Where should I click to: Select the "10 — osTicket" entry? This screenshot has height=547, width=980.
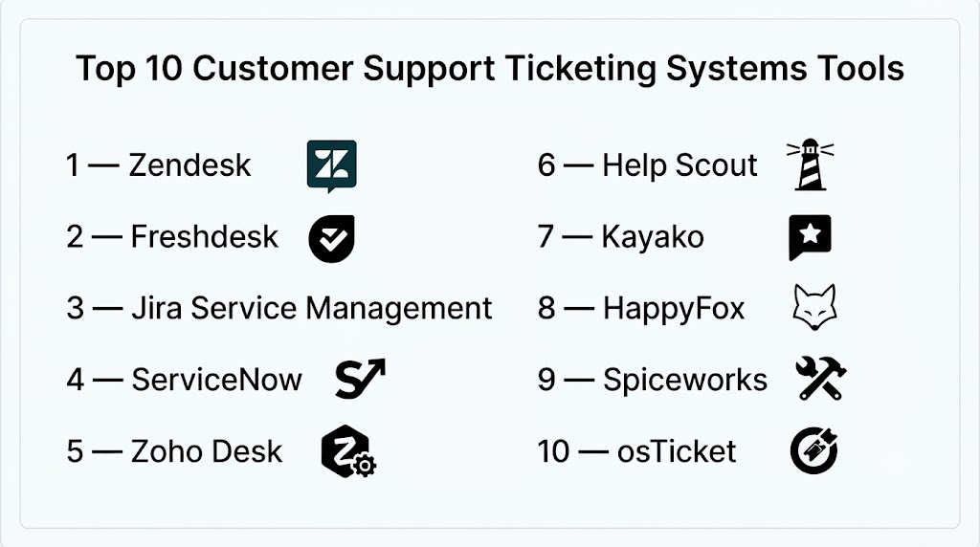(x=636, y=451)
